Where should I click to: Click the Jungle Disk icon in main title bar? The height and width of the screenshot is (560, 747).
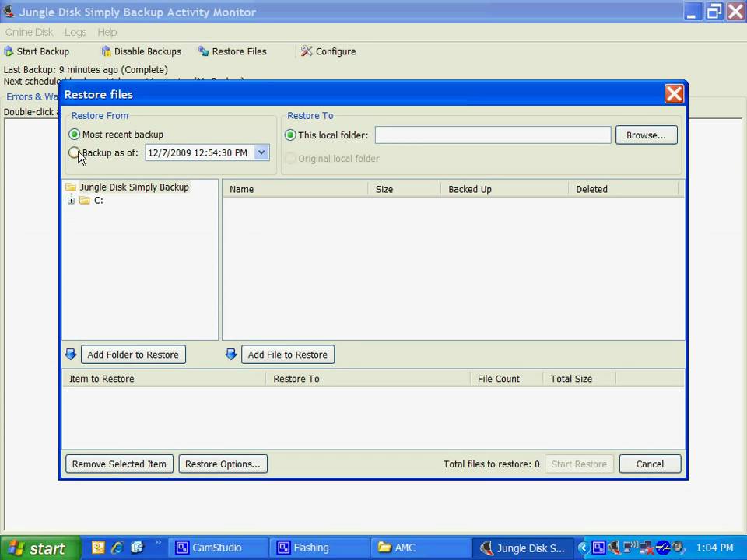[x=9, y=12]
